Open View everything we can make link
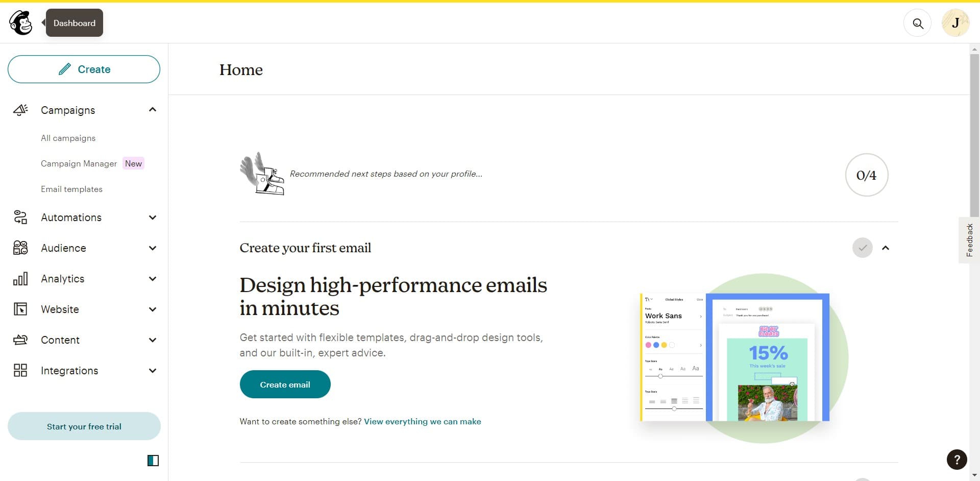The height and width of the screenshot is (481, 980). [x=422, y=421]
